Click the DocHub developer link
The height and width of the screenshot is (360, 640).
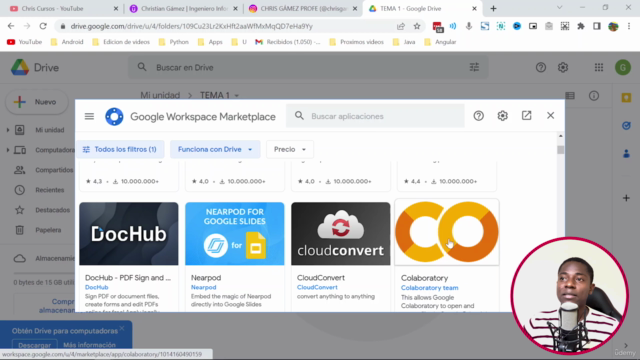point(96,287)
